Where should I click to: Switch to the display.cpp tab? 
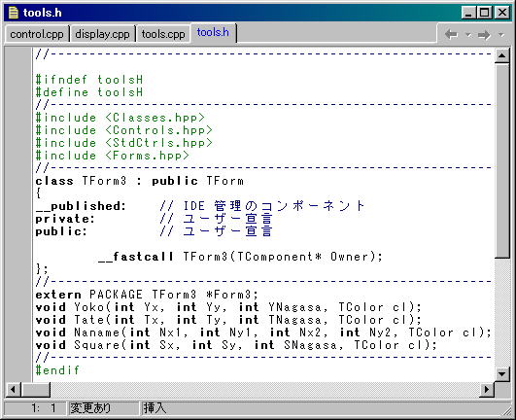(102, 34)
